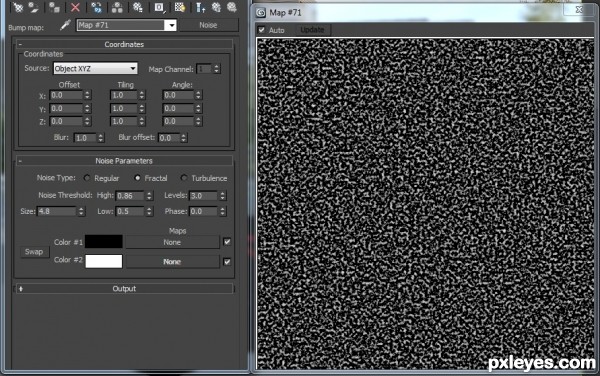Collapse the Coordinates rollout
Image resolution: width=600 pixels, height=376 pixels.
click(20, 44)
